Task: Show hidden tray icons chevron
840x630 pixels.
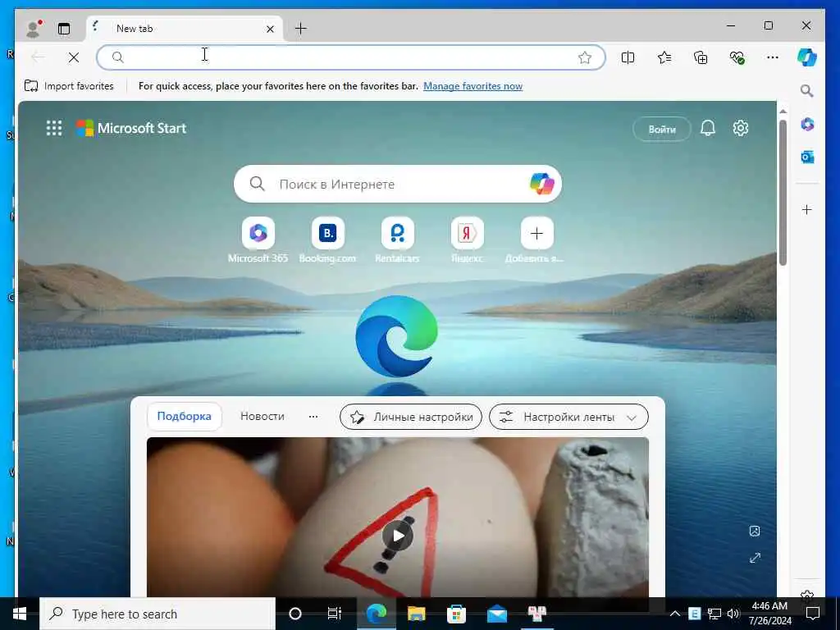Action: click(675, 614)
